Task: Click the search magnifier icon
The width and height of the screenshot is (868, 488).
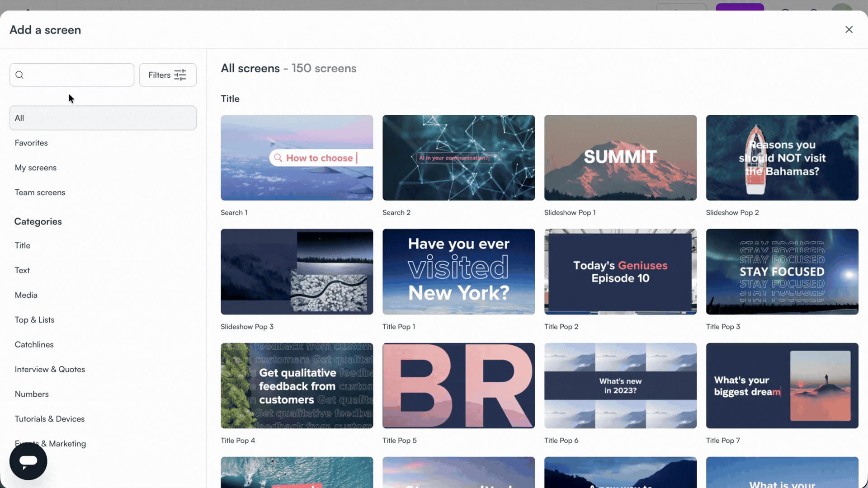Action: tap(19, 75)
